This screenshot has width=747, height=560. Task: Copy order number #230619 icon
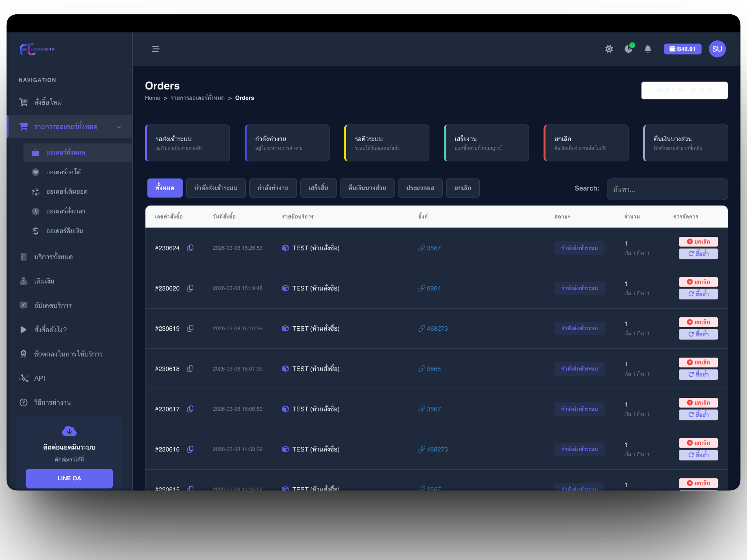(190, 329)
